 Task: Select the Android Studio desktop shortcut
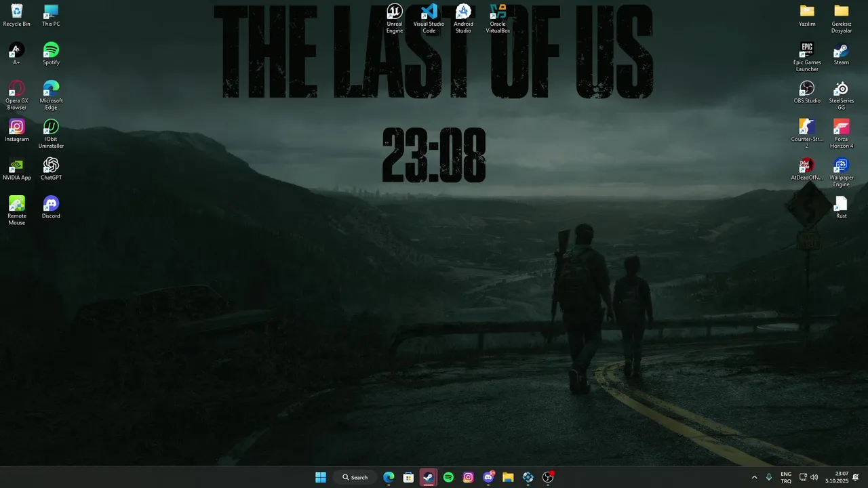(463, 18)
